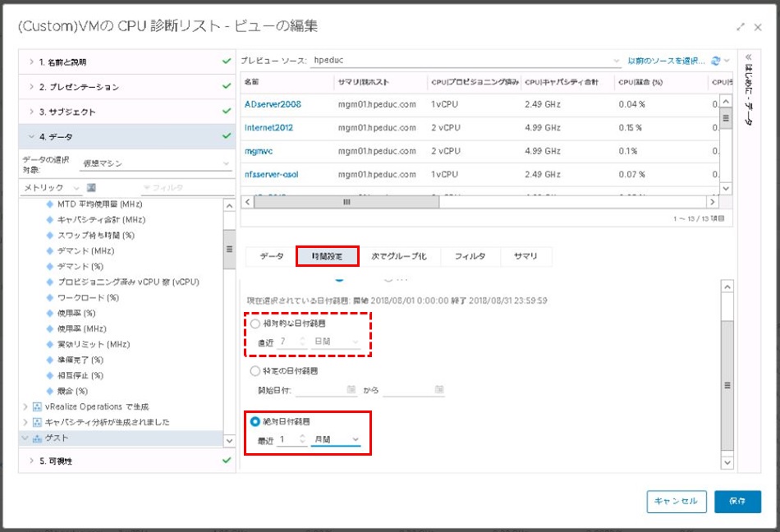Collapse step 4. データ
Screen dimensions: 780x532
pos(126,137)
